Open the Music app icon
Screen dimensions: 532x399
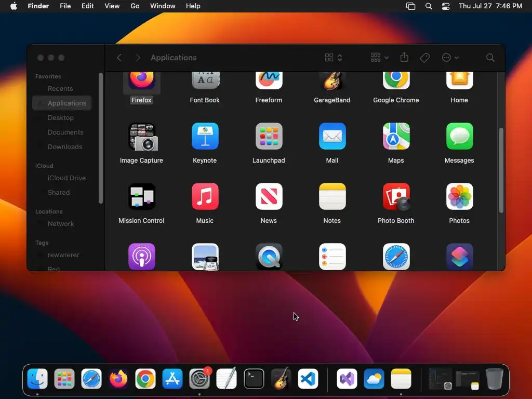pyautogui.click(x=205, y=196)
